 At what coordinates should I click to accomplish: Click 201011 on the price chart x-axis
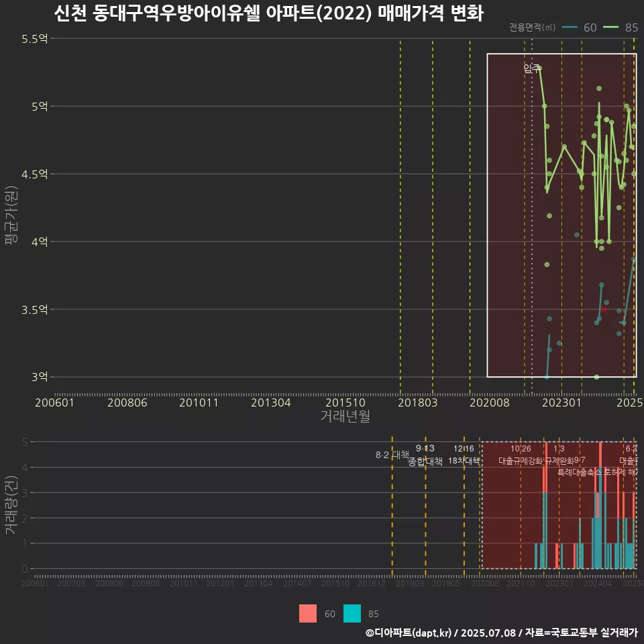[199, 402]
